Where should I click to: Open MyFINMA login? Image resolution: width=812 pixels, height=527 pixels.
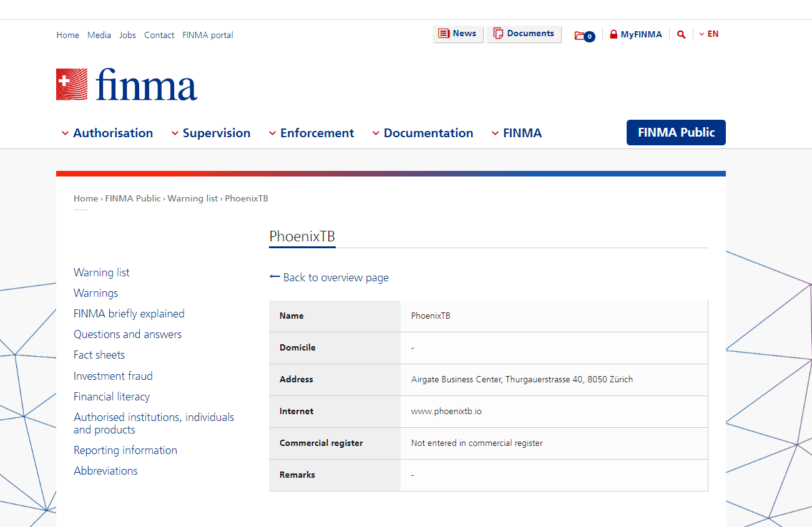click(x=635, y=34)
